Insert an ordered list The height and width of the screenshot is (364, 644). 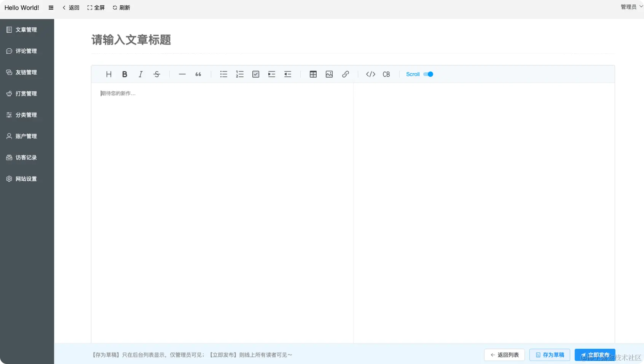click(x=239, y=74)
